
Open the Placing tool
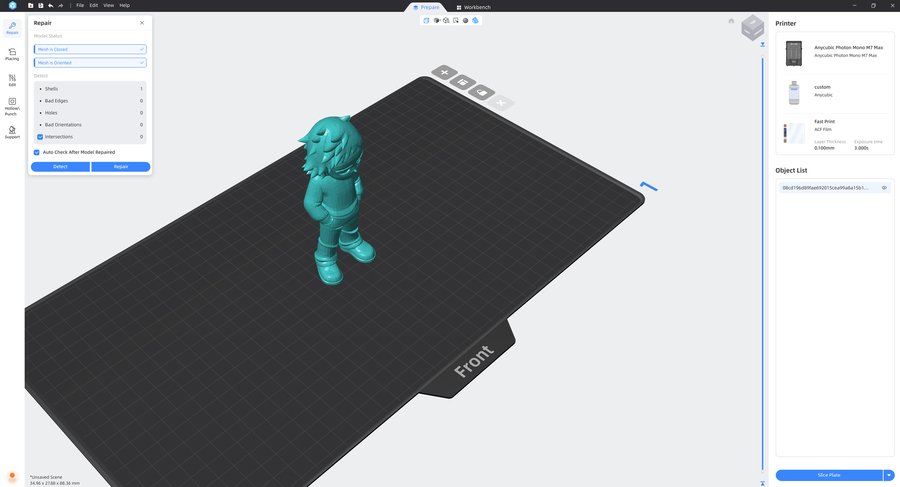pyautogui.click(x=12, y=54)
